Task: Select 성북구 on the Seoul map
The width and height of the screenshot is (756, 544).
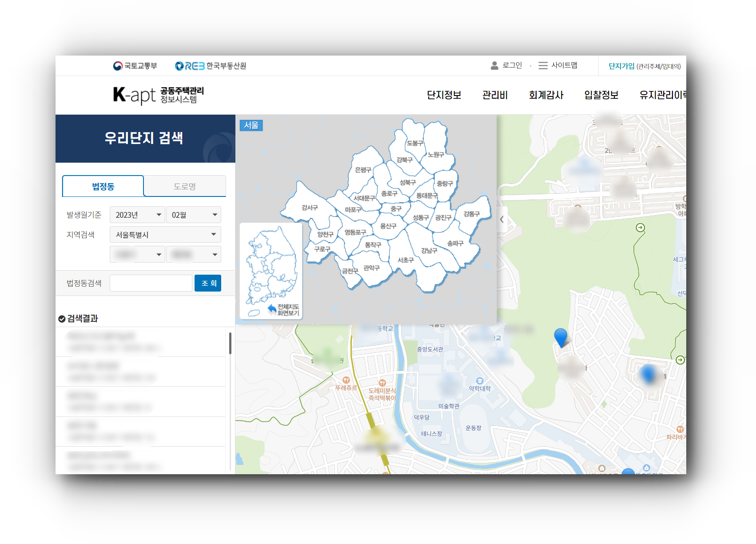Action: click(407, 182)
